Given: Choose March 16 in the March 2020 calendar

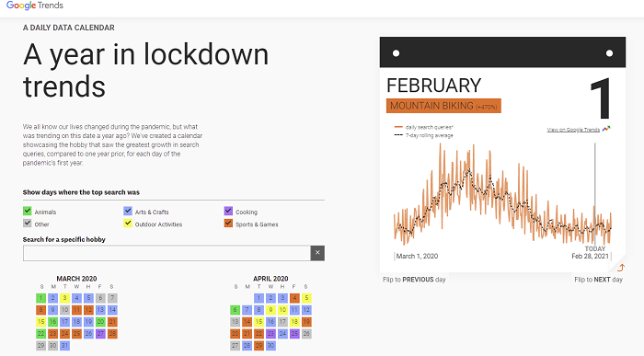Looking at the screenshot, I should pyautogui.click(x=52, y=322).
